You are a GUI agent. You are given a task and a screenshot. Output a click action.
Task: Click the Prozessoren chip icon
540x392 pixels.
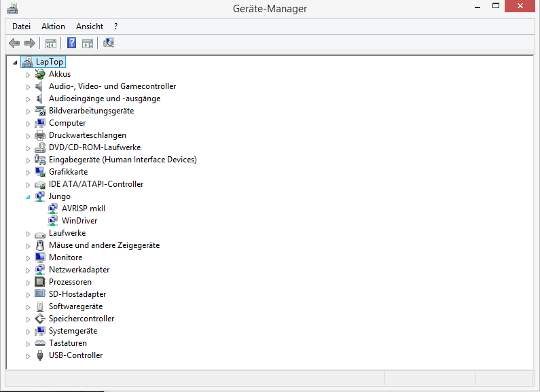[40, 282]
